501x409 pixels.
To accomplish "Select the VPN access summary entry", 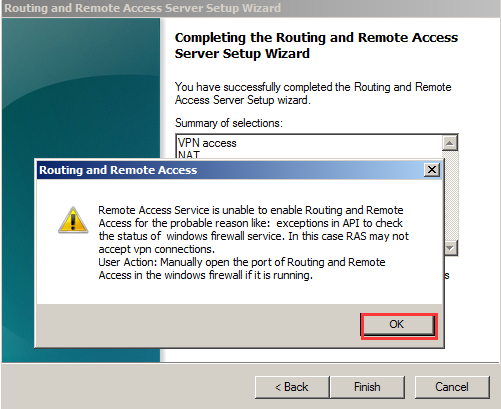I will [x=207, y=143].
